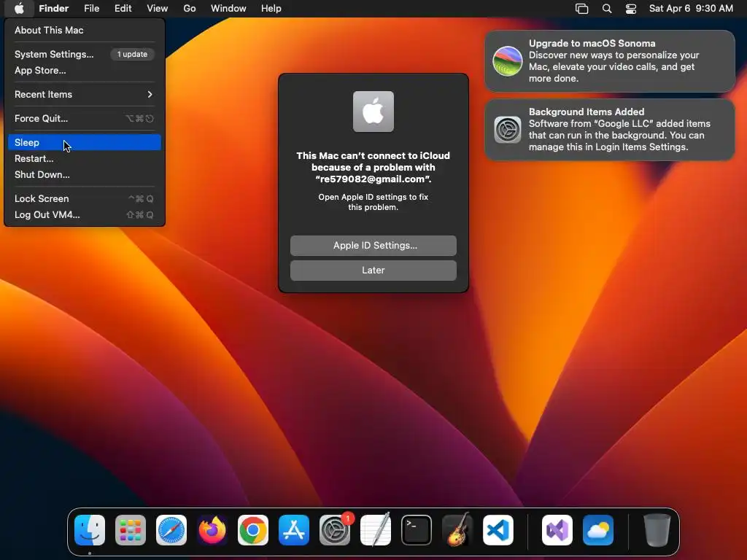Open Control Center from the menu bar
The width and height of the screenshot is (747, 560).
click(x=631, y=9)
